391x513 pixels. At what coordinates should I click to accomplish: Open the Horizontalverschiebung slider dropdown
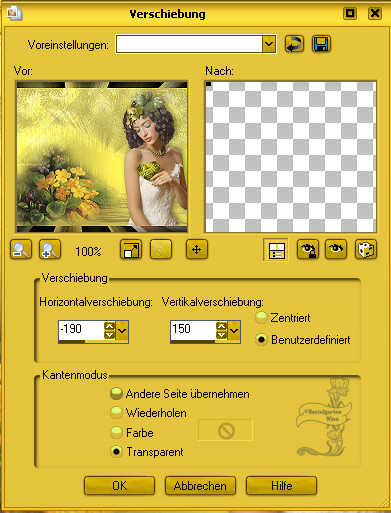coord(122,331)
